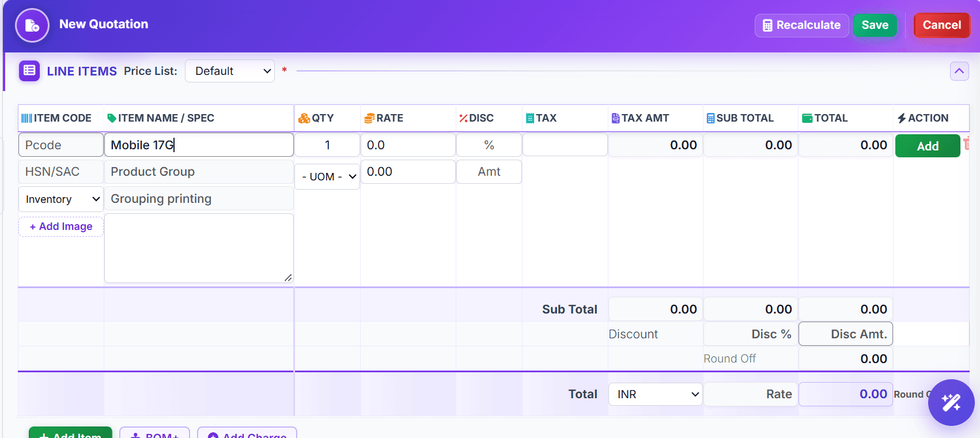Click the second-row rate field showing 0.00

point(408,172)
